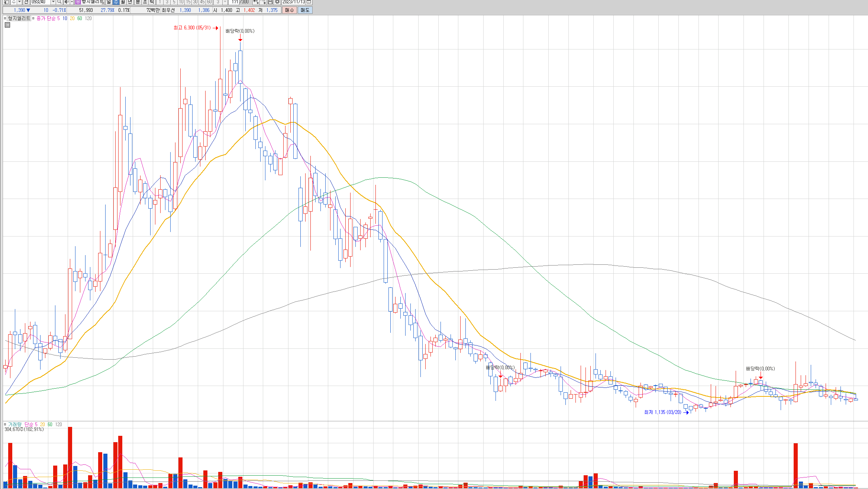The image size is (868, 489).
Task: Switch to monthly 월 chart period
Action: (123, 2)
